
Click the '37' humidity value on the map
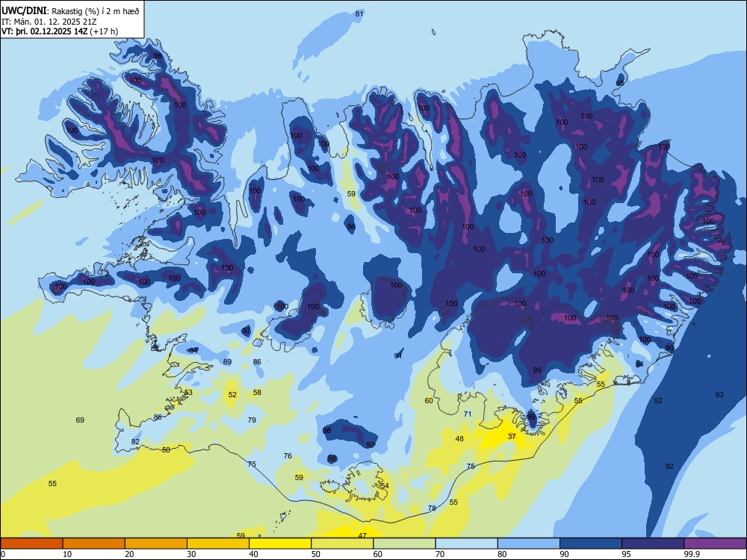pos(512,436)
